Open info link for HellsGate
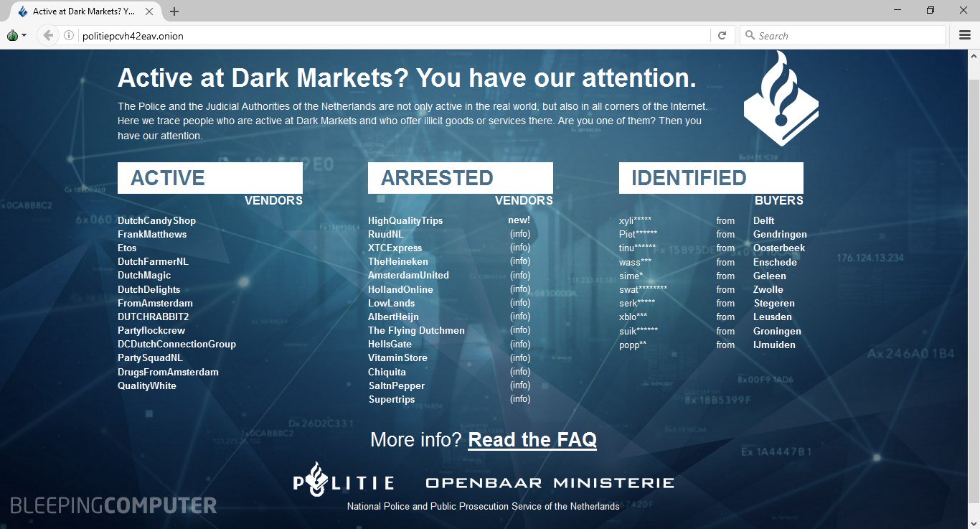 tap(520, 344)
